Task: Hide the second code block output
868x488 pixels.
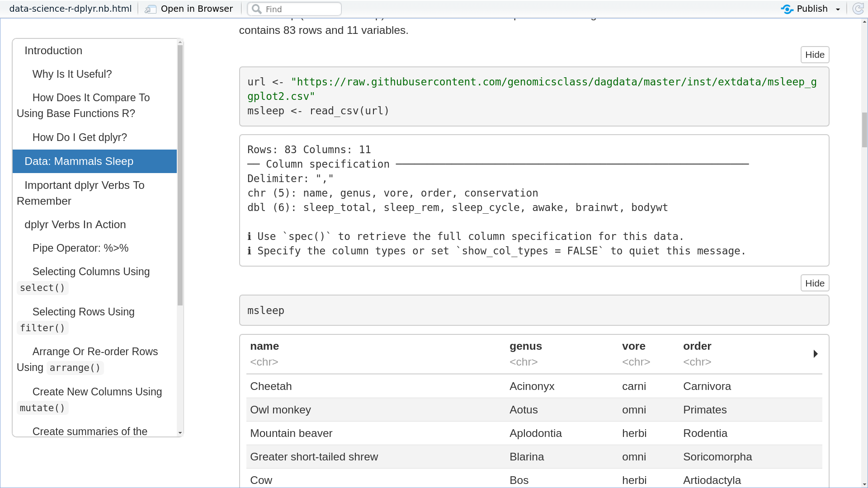Action: 814,282
